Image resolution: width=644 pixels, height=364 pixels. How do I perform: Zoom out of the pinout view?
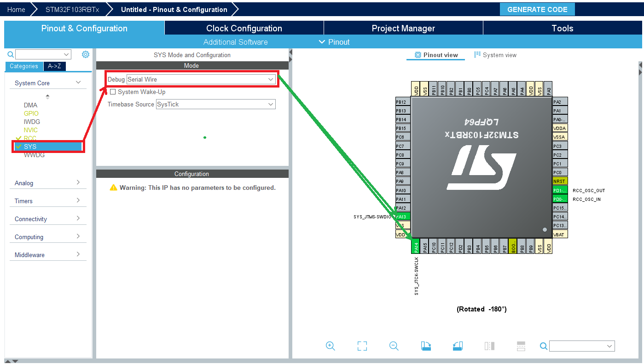(x=394, y=346)
